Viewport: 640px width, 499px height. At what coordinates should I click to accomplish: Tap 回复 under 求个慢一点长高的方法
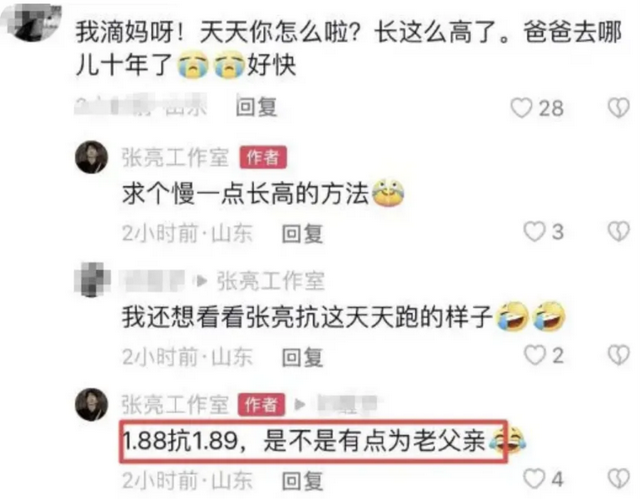(x=302, y=233)
